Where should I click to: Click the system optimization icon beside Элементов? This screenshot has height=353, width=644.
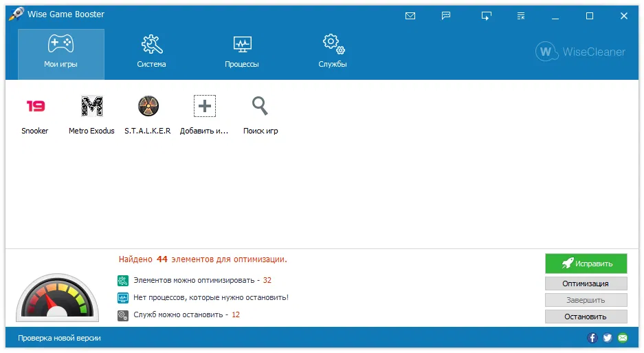click(x=123, y=281)
